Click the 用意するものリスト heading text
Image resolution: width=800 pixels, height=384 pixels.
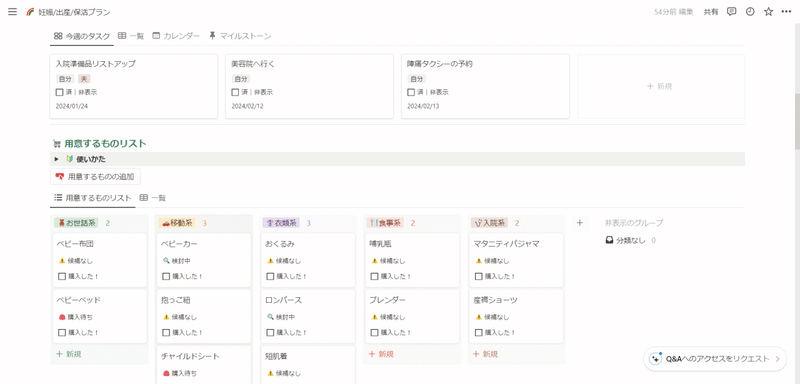105,144
